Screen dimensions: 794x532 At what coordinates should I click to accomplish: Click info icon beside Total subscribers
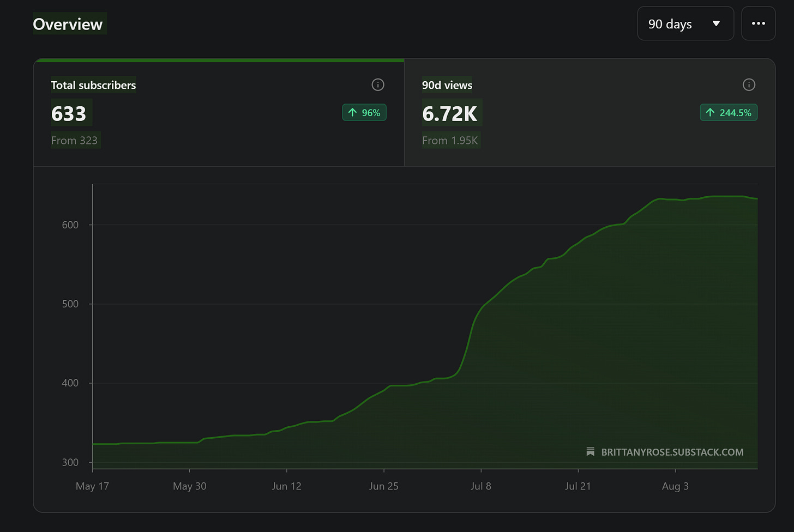click(x=378, y=84)
